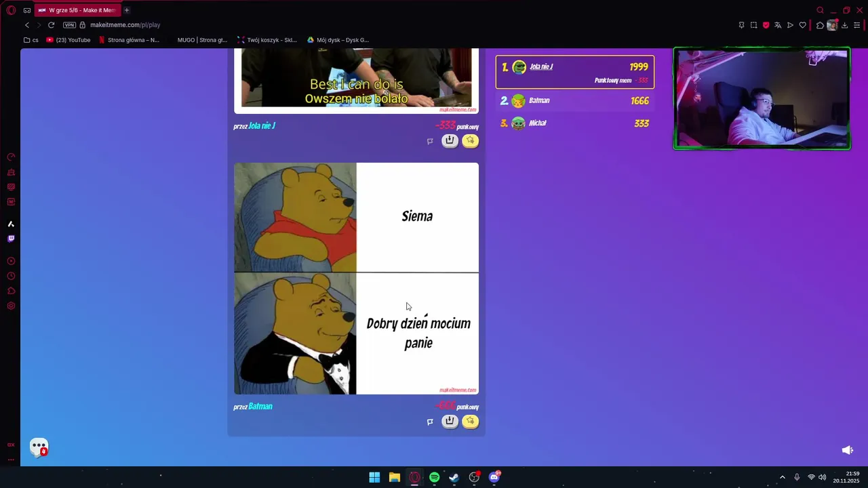Open the 'Mój dysk – Dysk G...' bookmark

338,40
